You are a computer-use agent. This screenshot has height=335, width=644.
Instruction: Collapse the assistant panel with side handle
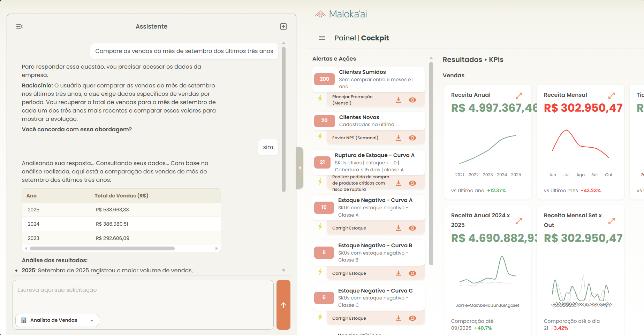[300, 168]
